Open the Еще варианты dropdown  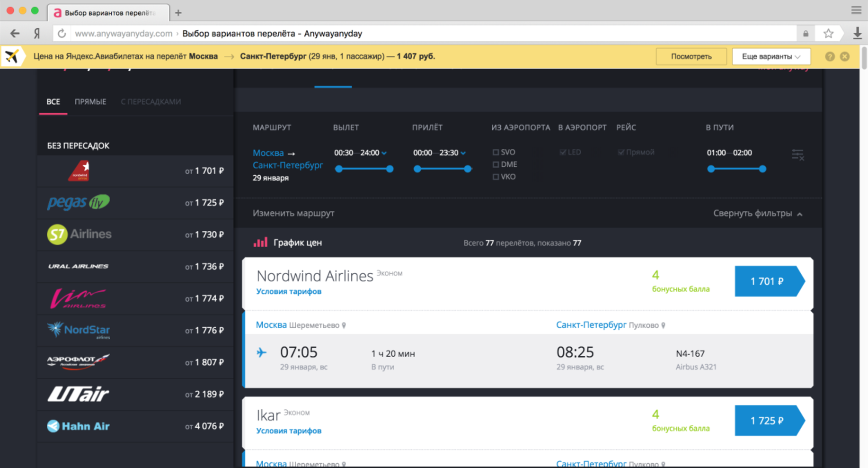(x=771, y=56)
